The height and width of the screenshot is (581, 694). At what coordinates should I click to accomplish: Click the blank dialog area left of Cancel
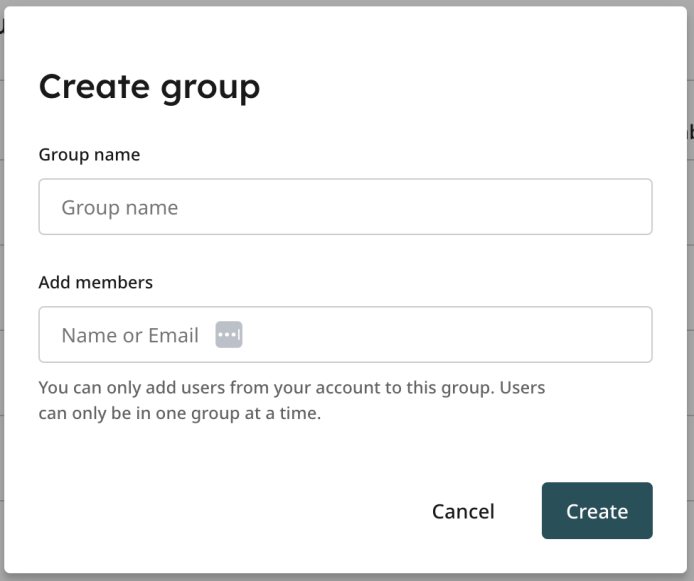(221, 511)
